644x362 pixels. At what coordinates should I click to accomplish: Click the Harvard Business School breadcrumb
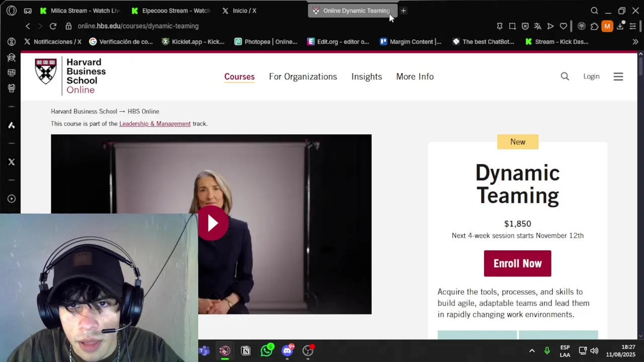click(84, 111)
